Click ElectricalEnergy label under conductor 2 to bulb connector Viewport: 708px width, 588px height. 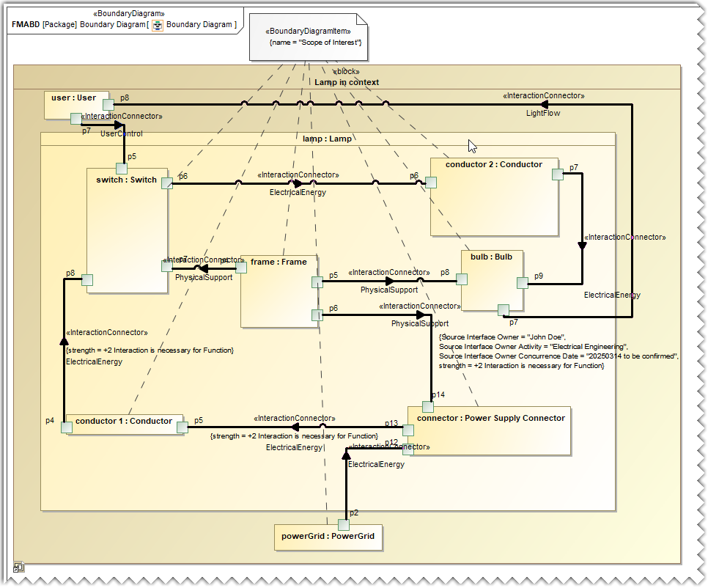[612, 295]
